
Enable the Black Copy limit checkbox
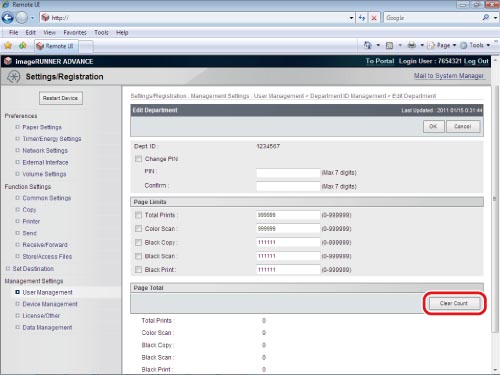[x=138, y=243]
